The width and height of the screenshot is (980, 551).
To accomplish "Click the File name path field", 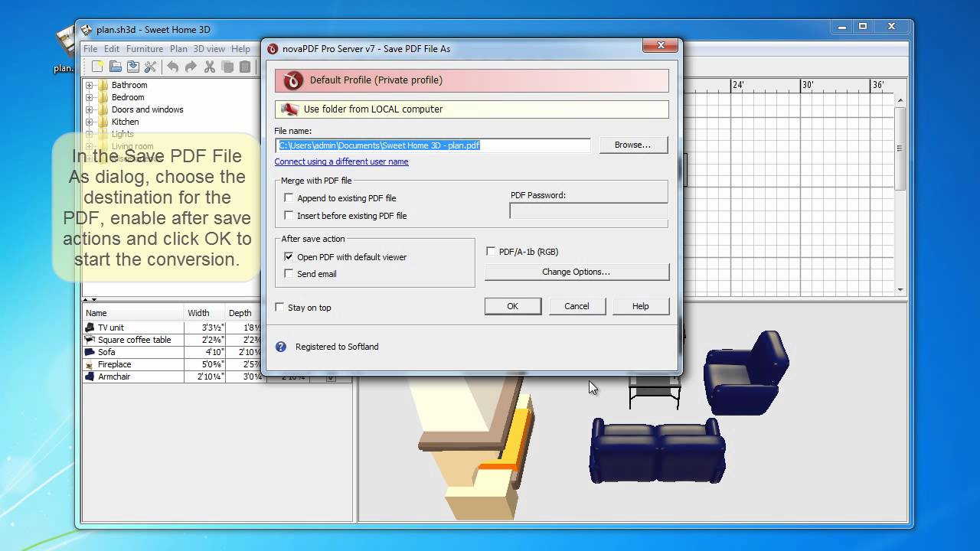I will tap(433, 145).
